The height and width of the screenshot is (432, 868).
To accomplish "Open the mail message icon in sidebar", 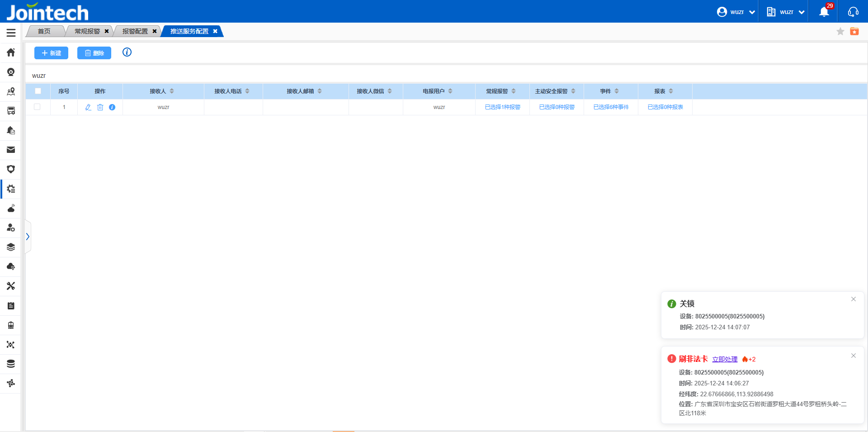I will (11, 150).
